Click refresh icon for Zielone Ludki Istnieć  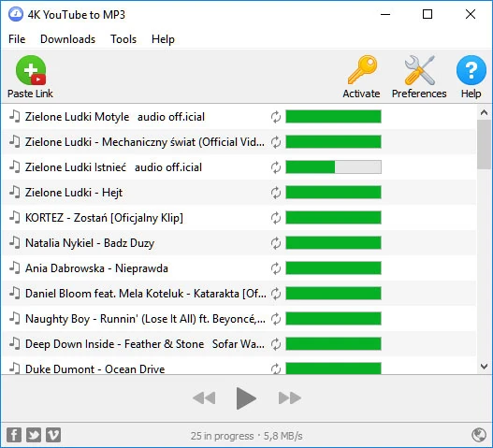click(276, 167)
